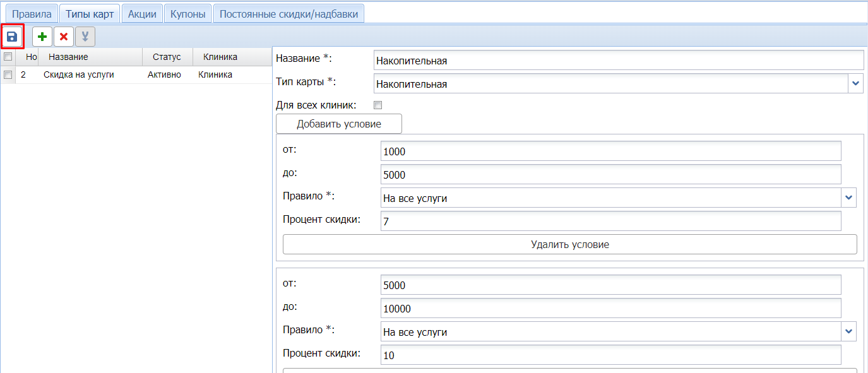Click the green plus add icon
868x373 pixels.
point(42,37)
